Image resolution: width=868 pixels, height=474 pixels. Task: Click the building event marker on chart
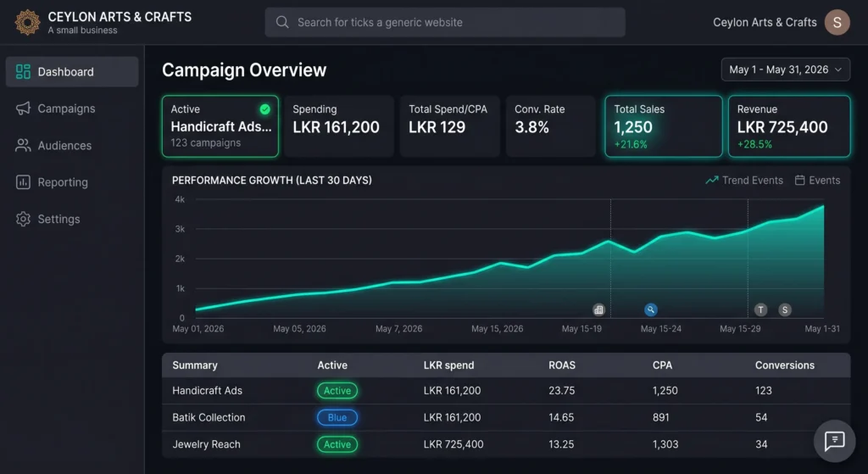pos(598,310)
